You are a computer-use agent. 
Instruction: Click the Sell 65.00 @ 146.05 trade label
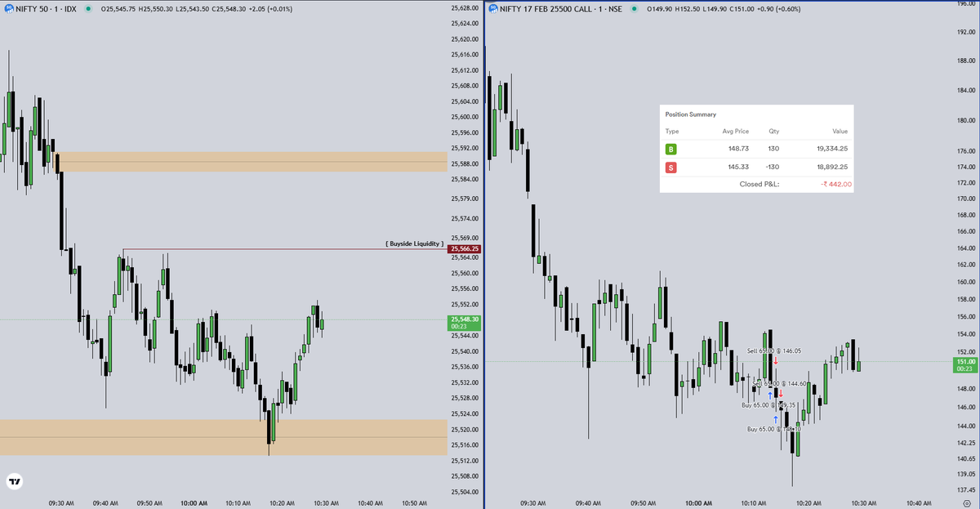[x=774, y=350]
